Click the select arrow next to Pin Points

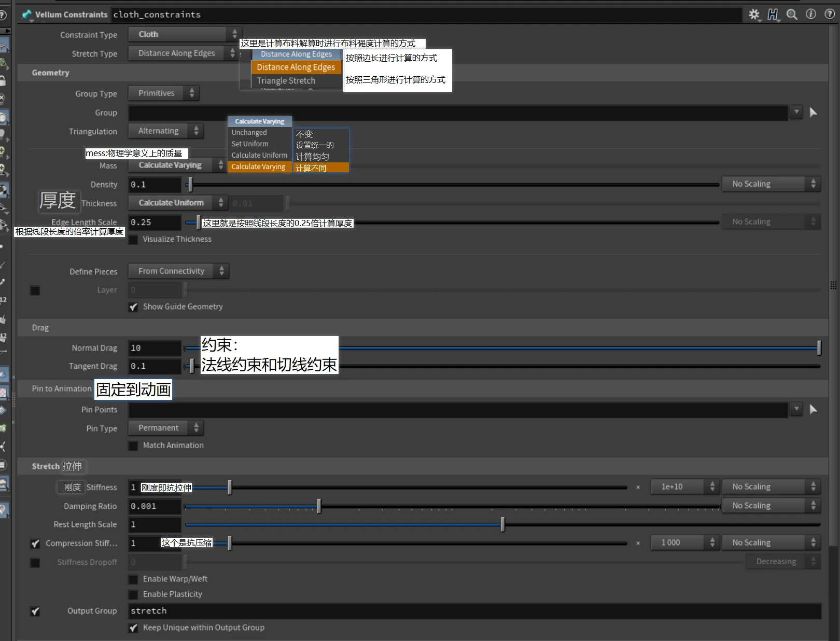[x=813, y=410]
